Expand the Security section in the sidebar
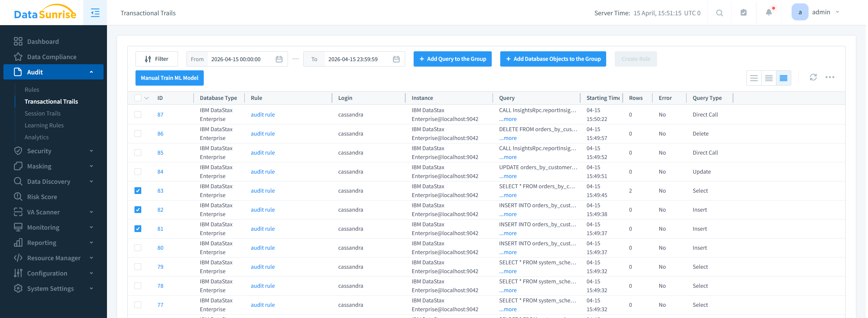Viewport: 868px width, 318px height. [53, 151]
